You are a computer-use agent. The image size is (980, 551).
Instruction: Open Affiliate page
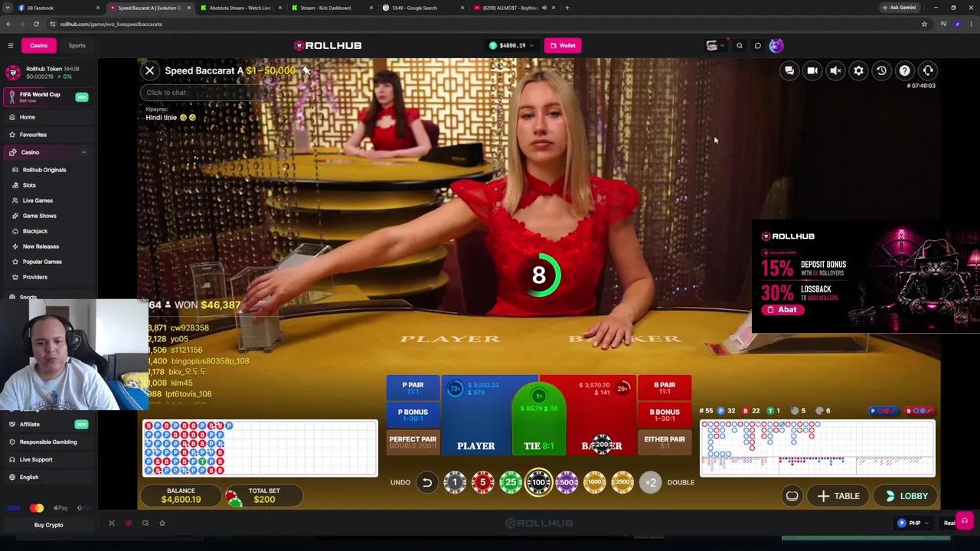(48, 424)
